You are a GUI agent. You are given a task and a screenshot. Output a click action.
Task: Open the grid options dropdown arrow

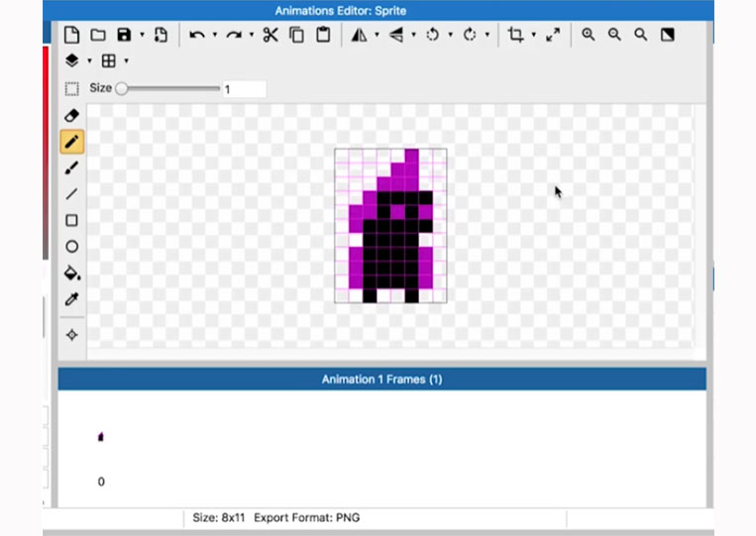126,60
